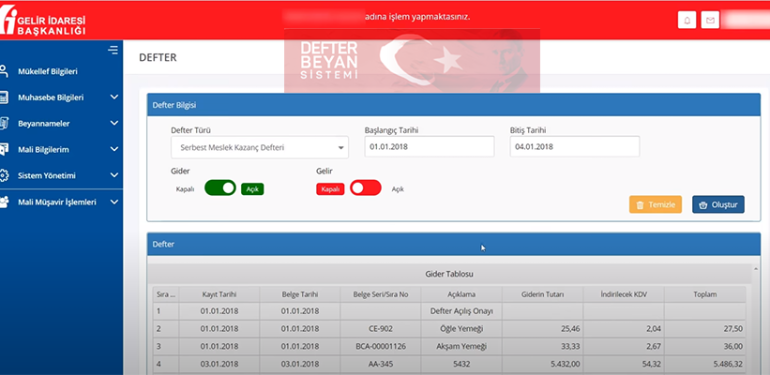Toggle the Gelir switch

point(365,188)
